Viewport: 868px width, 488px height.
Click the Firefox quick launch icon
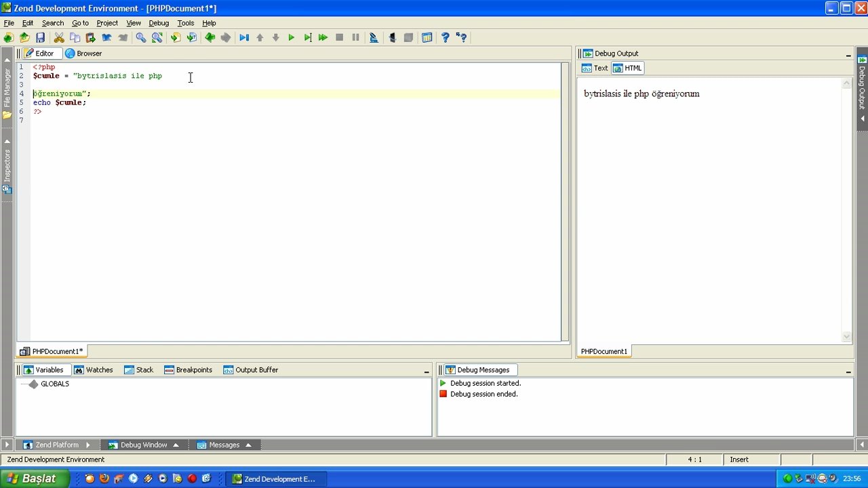104,479
